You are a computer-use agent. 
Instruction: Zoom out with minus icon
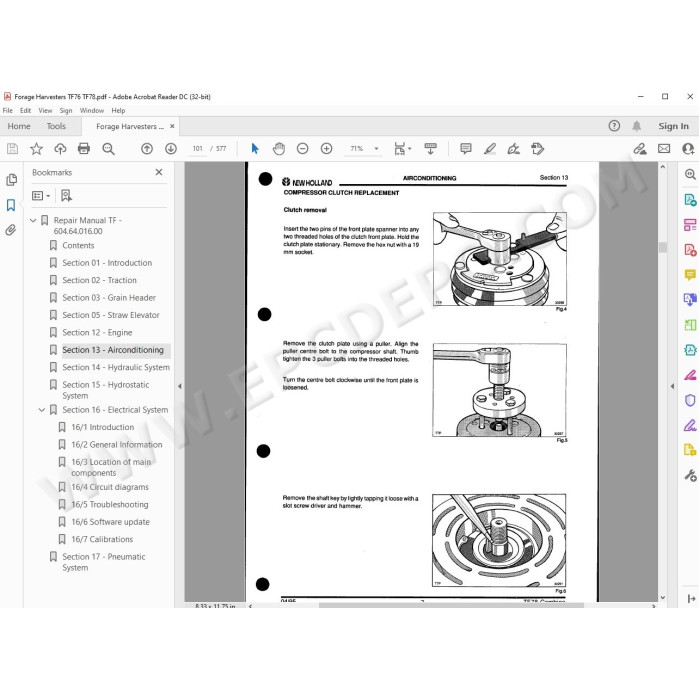pos(303,149)
